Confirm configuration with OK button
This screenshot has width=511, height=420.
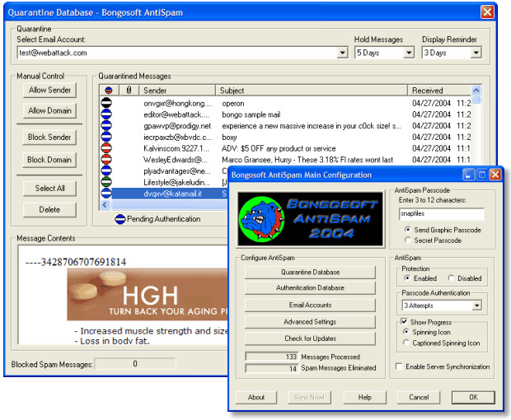473,397
